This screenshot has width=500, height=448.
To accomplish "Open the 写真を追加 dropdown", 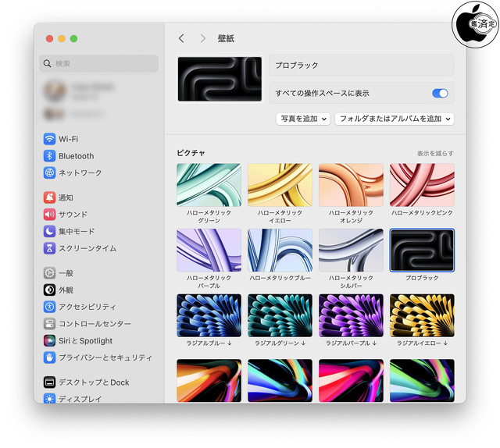I will pyautogui.click(x=303, y=119).
